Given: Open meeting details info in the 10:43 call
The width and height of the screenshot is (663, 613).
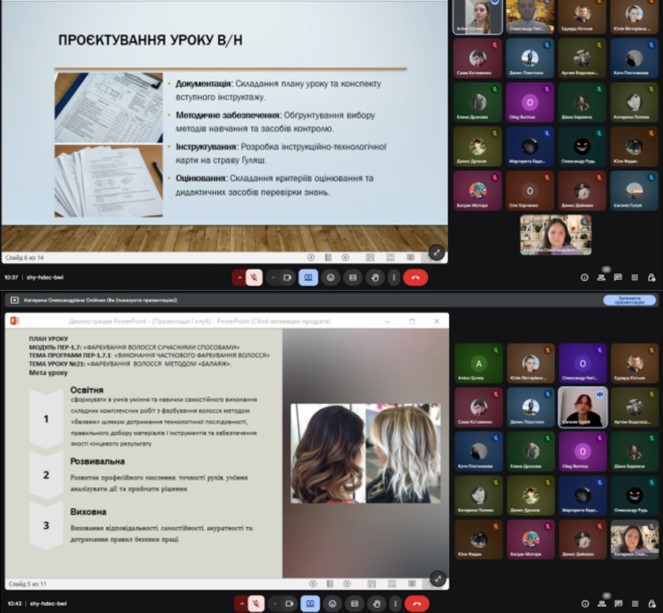Looking at the screenshot, I should pos(585,604).
